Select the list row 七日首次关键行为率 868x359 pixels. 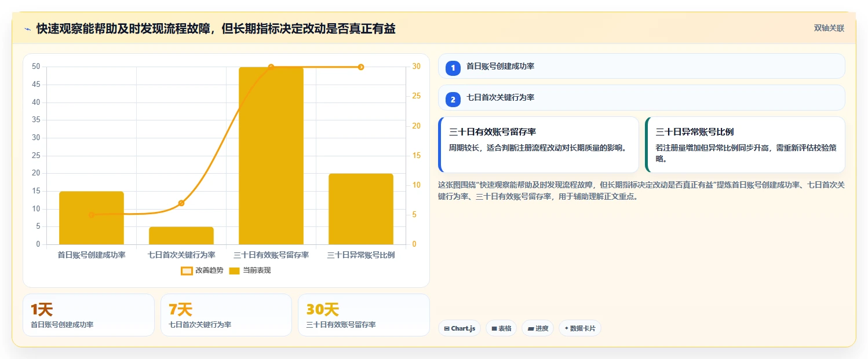pyautogui.click(x=641, y=97)
